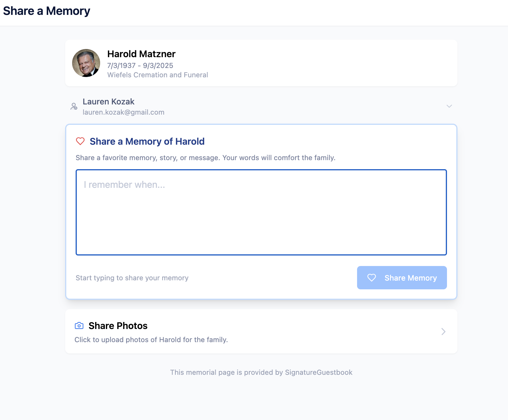508x420 pixels.
Task: Click the "Start typing to share your memory" hint
Action: click(x=132, y=278)
